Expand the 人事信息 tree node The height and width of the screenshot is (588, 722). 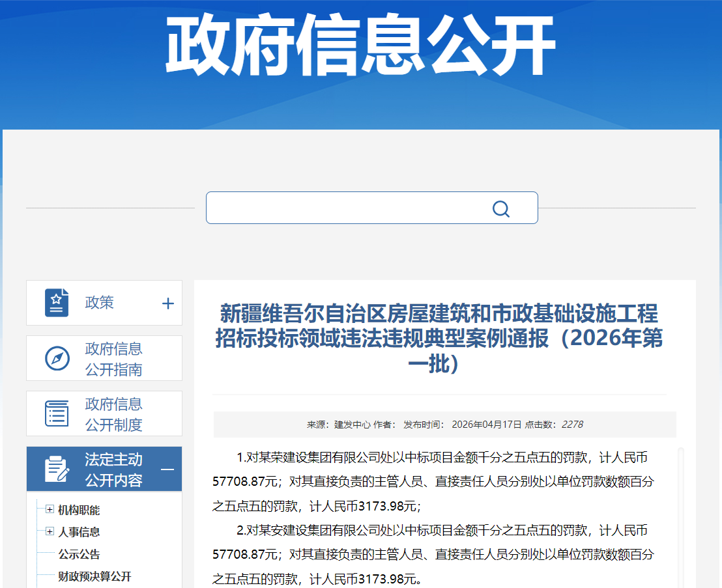pos(50,531)
